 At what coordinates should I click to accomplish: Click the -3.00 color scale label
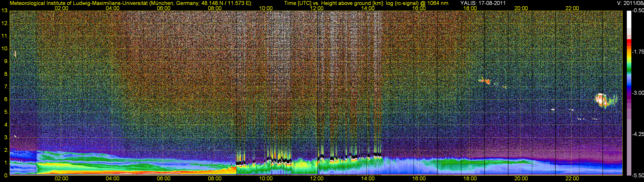[638, 93]
